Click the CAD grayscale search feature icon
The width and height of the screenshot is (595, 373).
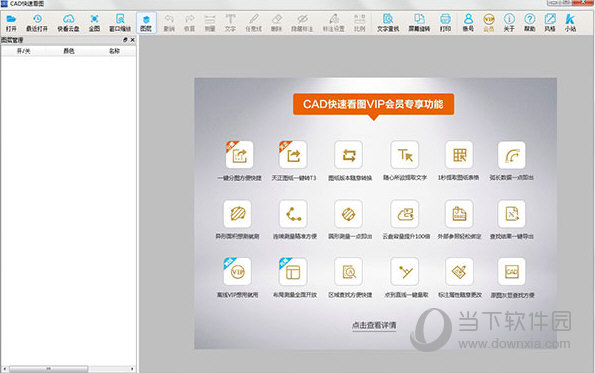512,272
